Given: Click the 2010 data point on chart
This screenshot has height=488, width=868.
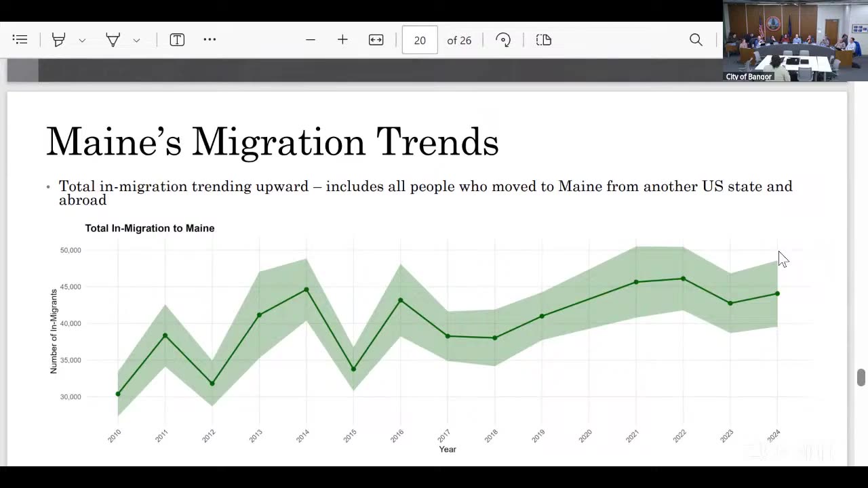Looking at the screenshot, I should [x=118, y=394].
